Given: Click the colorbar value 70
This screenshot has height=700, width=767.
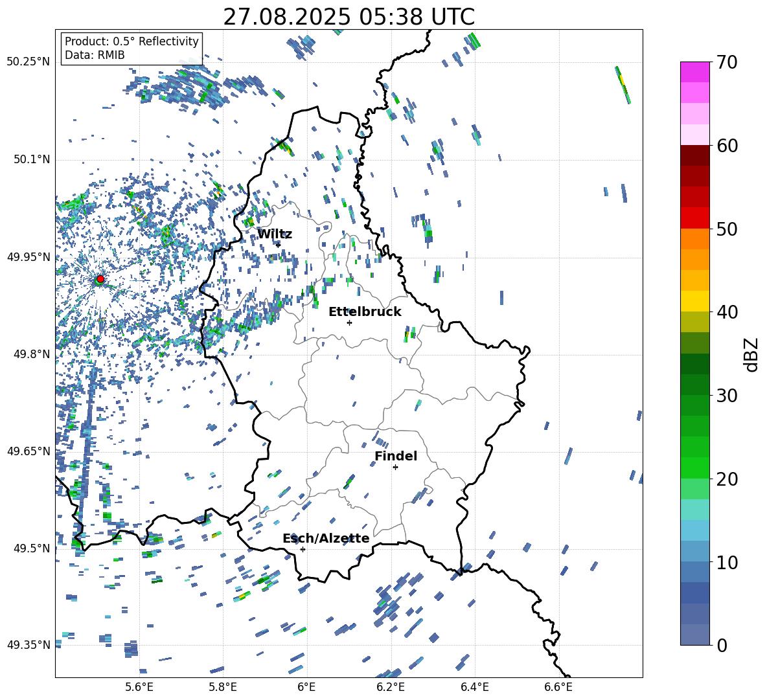Looking at the screenshot, I should tap(727, 62).
